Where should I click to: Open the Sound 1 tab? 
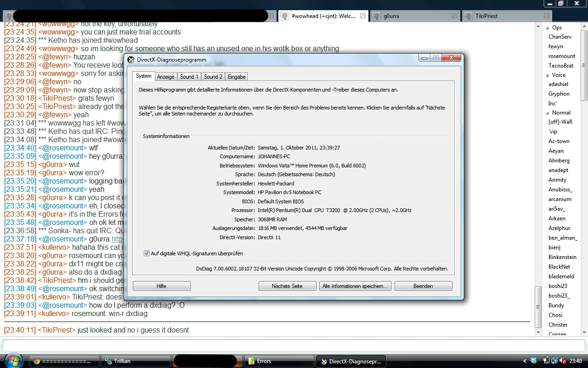click(x=189, y=77)
